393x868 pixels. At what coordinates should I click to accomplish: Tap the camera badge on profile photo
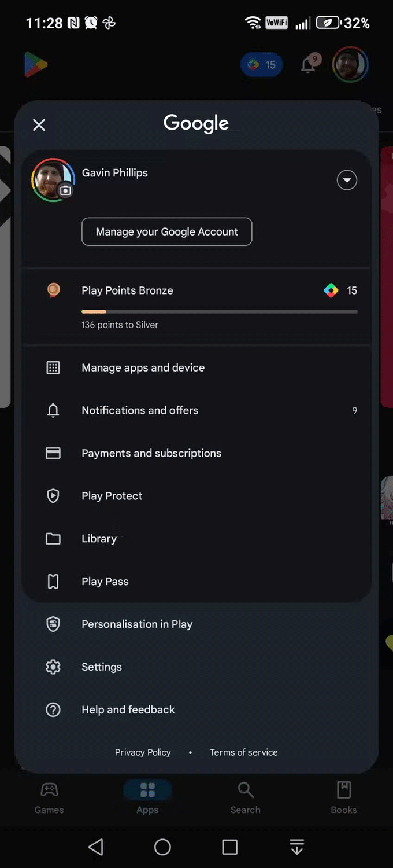point(66,190)
